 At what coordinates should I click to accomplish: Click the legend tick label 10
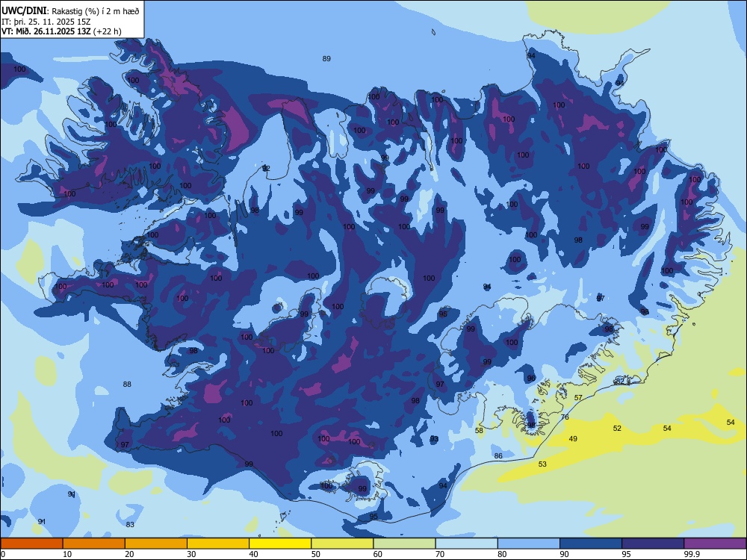67,554
